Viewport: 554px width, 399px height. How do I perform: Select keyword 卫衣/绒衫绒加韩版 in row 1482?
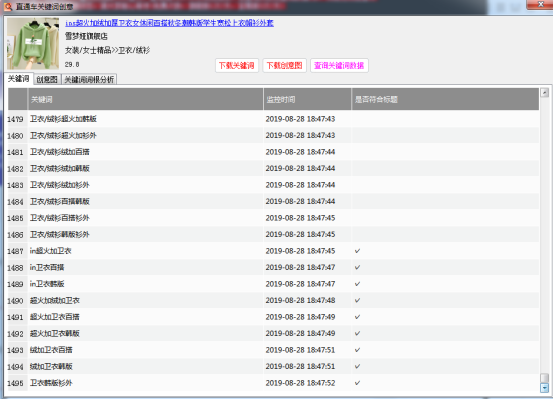(x=60, y=168)
